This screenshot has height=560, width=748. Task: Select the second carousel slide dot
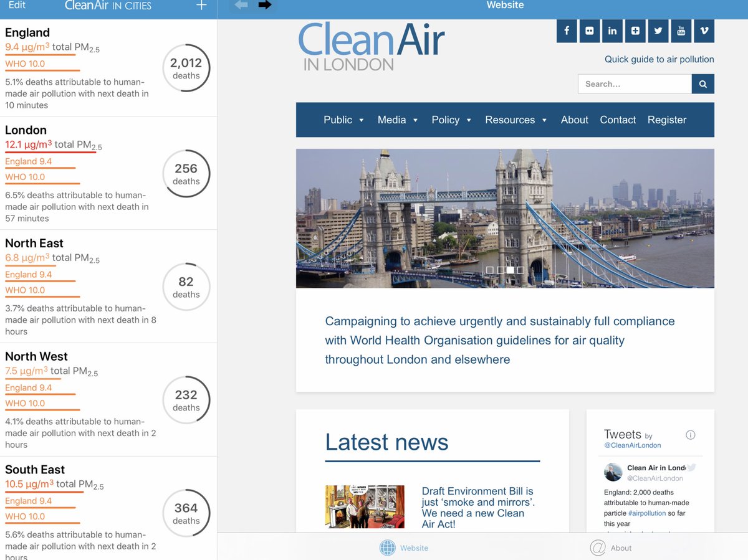coord(500,270)
